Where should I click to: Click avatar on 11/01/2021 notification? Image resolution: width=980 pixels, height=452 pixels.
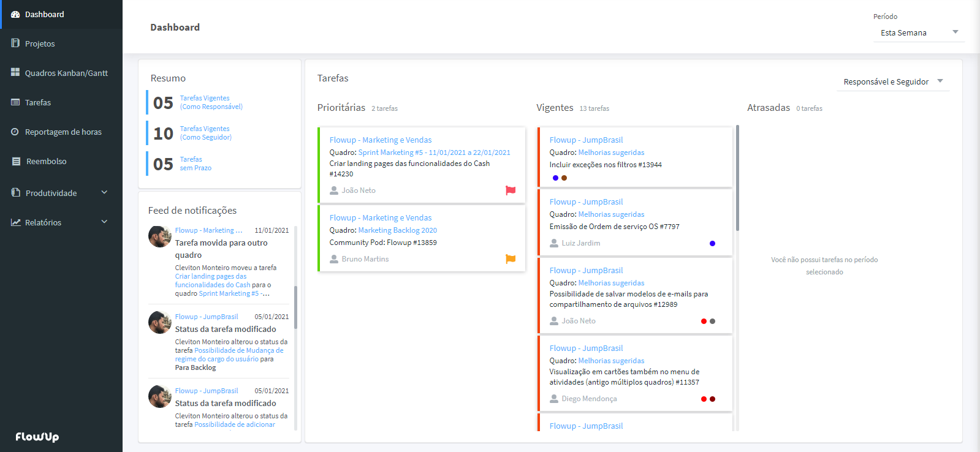[x=160, y=236]
